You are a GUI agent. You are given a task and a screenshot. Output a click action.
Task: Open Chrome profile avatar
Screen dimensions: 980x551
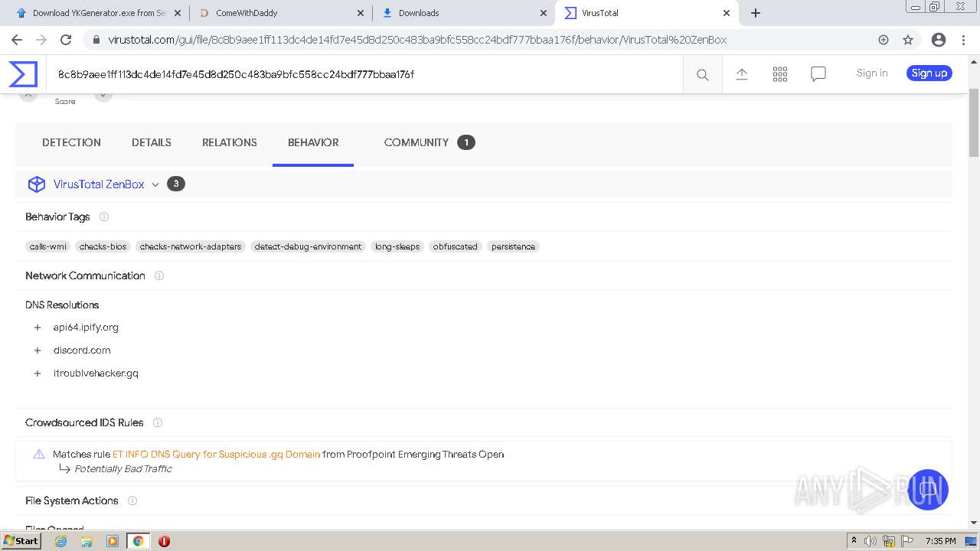938,40
